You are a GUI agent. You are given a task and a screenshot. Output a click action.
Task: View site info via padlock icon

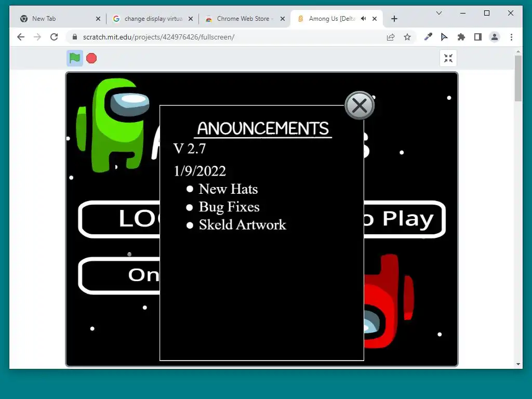point(75,37)
